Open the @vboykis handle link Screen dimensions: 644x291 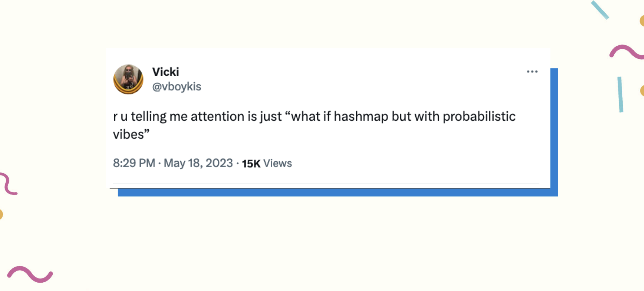(x=177, y=87)
